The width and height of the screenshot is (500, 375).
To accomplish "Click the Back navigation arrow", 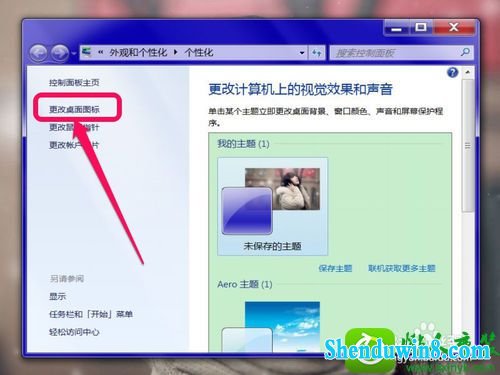I will [38, 53].
